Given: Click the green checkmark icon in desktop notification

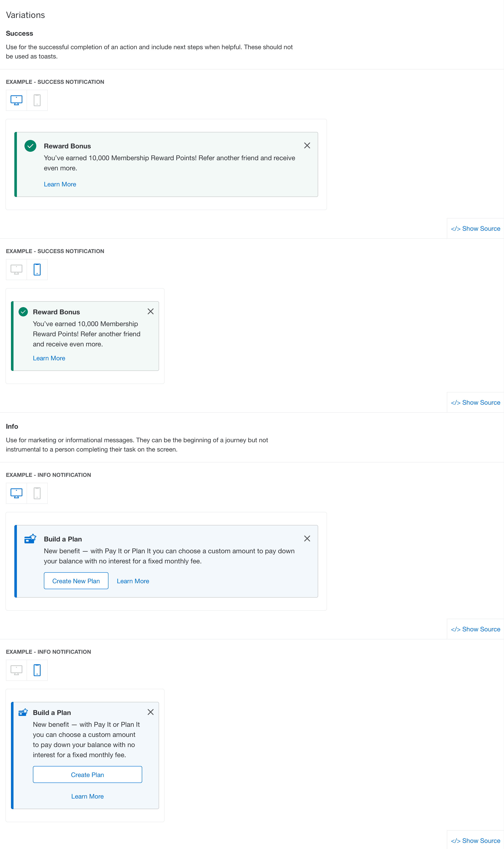Looking at the screenshot, I should 30,146.
